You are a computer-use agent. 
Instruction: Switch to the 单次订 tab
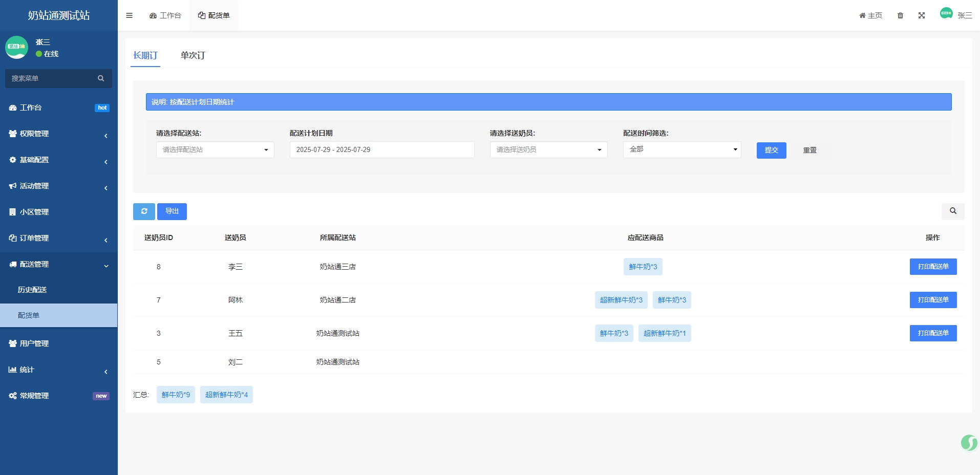193,55
